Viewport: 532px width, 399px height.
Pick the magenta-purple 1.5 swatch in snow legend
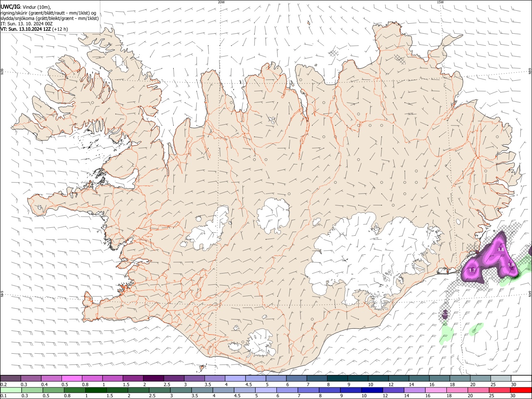pyautogui.click(x=133, y=379)
